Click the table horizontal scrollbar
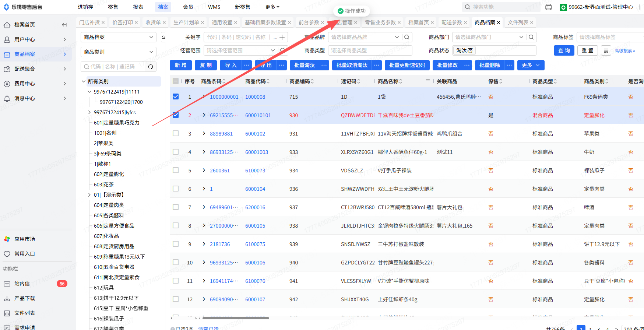The height and width of the screenshot is (330, 644). coord(236,318)
